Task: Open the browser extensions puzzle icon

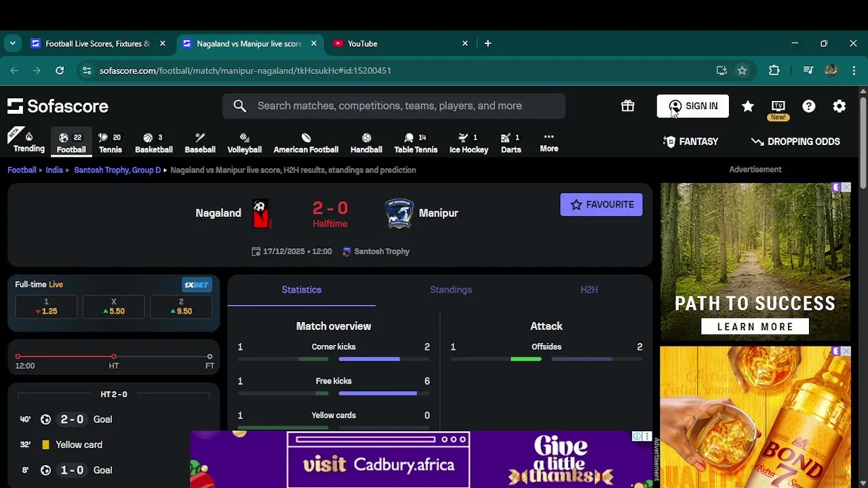Action: click(x=774, y=70)
